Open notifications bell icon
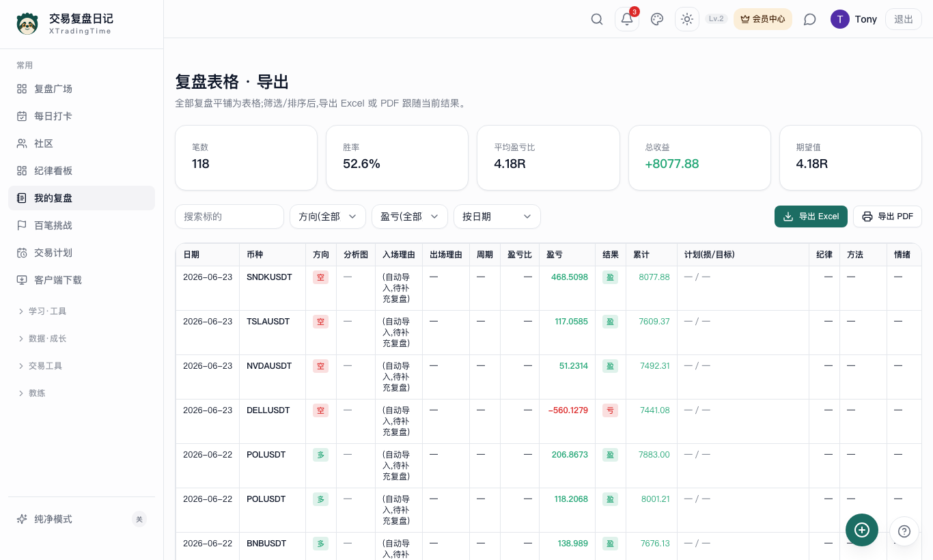933x560 pixels. pos(627,19)
